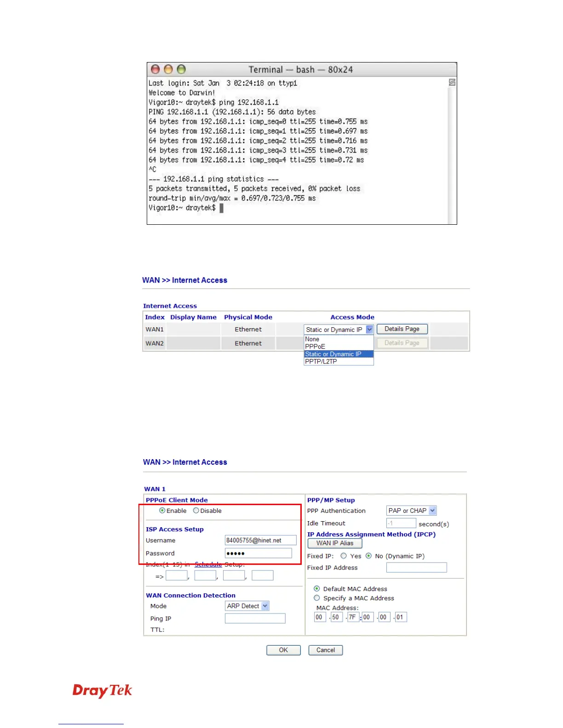Open WAN Connection Detection Mode dropdown
Image resolution: width=563 pixels, height=728 pixels.
(247, 606)
